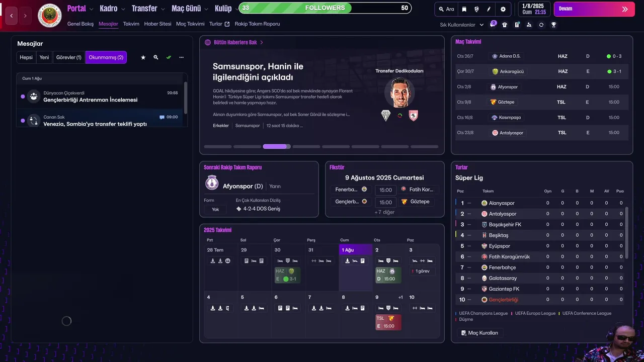Open Adana D.S. match row
The width and height of the screenshot is (644, 362).
pyautogui.click(x=542, y=56)
